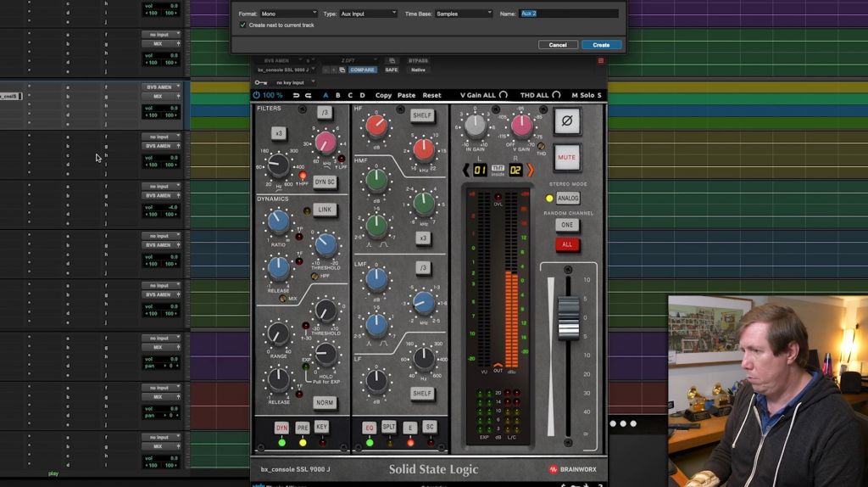Screen dimensions: 868x487
Task: Click the blue LMF gain knob
Action: 376,280
